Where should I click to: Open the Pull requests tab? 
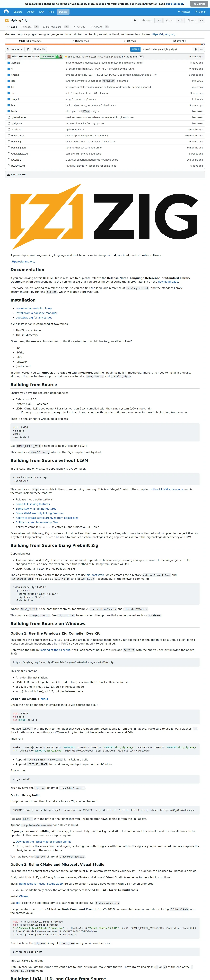pos(53,27)
